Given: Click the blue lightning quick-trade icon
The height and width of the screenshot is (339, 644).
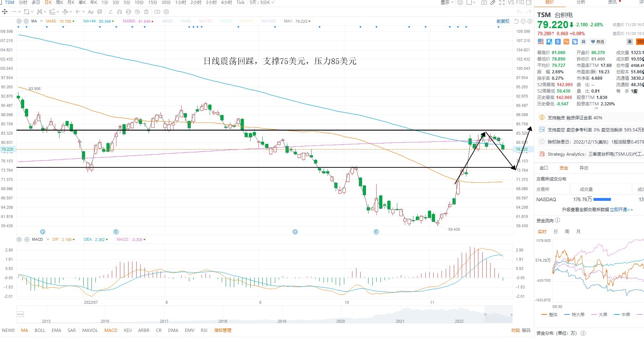Looking at the screenshot, I should click(549, 42).
